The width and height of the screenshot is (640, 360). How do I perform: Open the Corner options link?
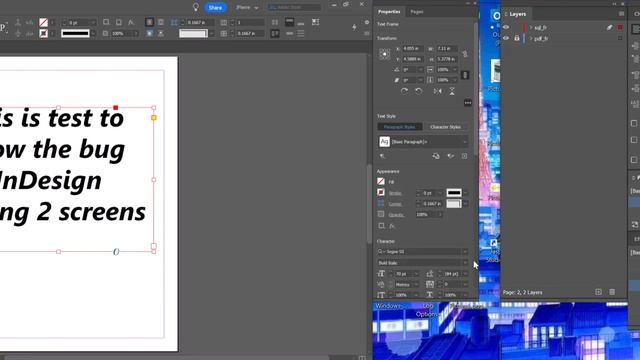[395, 204]
